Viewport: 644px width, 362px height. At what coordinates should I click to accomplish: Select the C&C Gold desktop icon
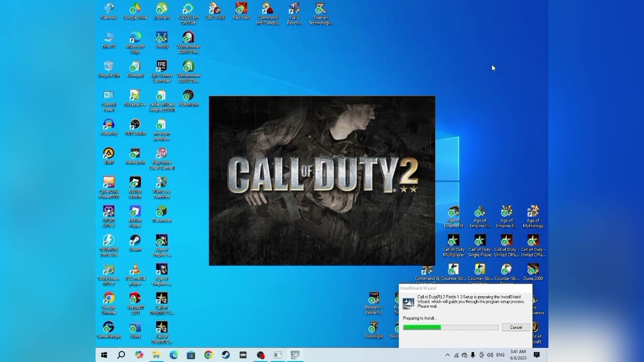click(215, 12)
